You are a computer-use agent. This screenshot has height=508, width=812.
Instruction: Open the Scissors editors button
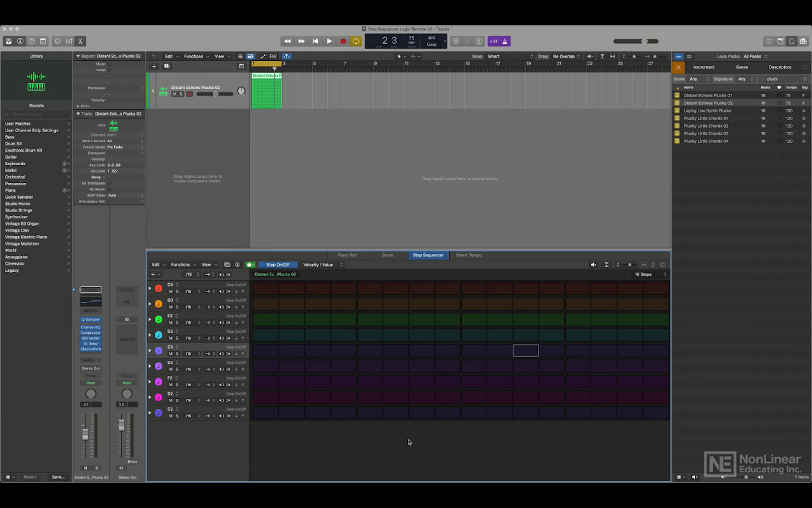81,41
